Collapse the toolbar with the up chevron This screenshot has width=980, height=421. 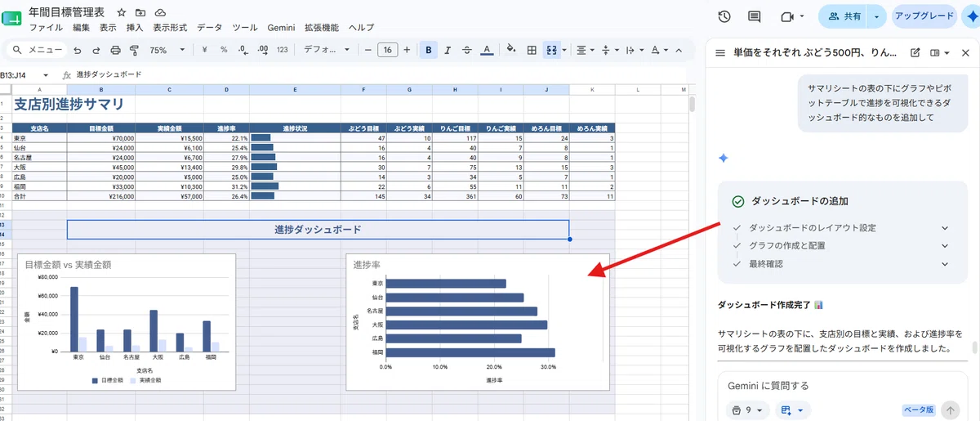(678, 50)
